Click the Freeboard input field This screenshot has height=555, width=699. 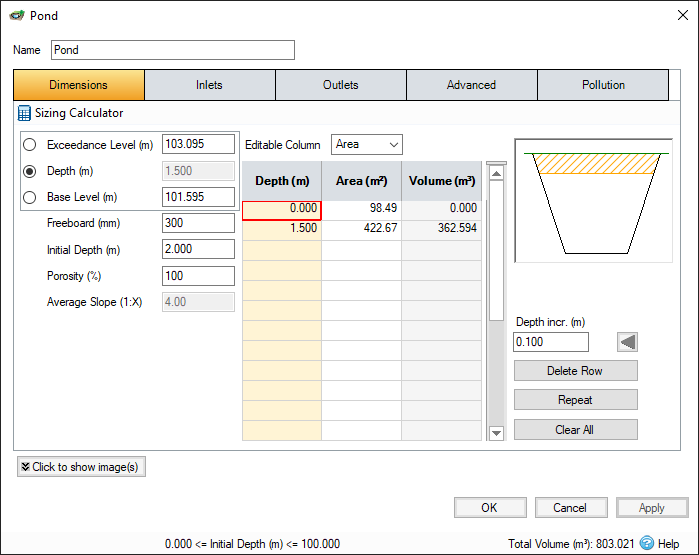(x=198, y=223)
